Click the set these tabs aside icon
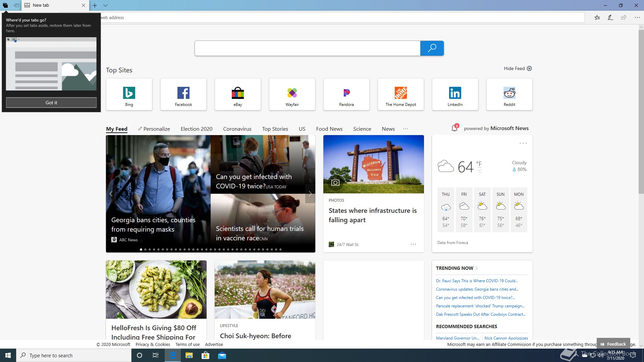The image size is (644, 362). tap(16, 5)
